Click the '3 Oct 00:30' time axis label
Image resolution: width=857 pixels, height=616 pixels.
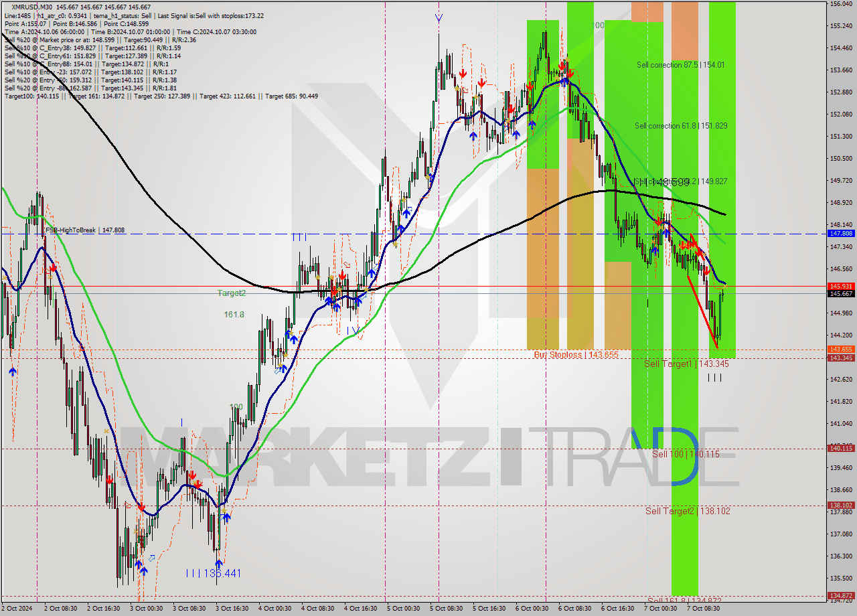click(145, 609)
